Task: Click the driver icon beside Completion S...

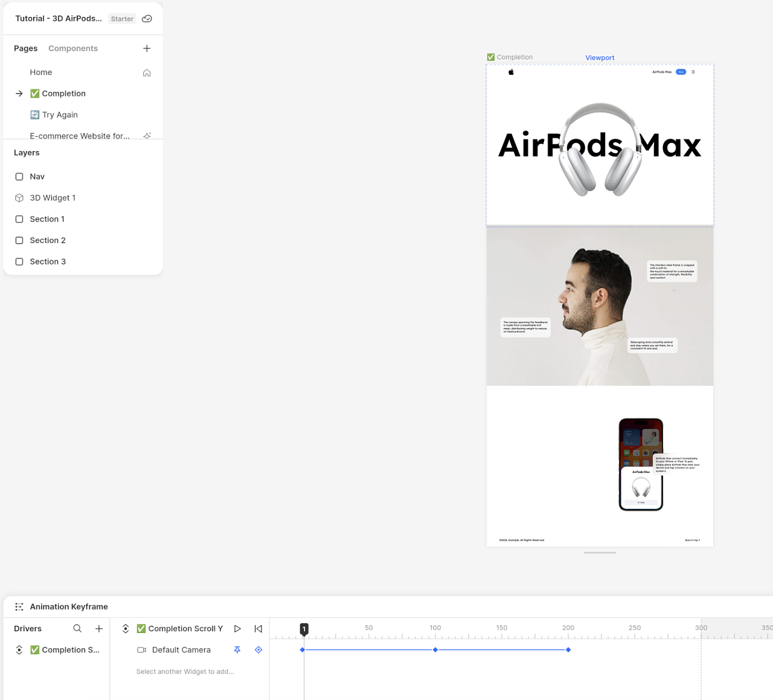Action: (x=19, y=650)
